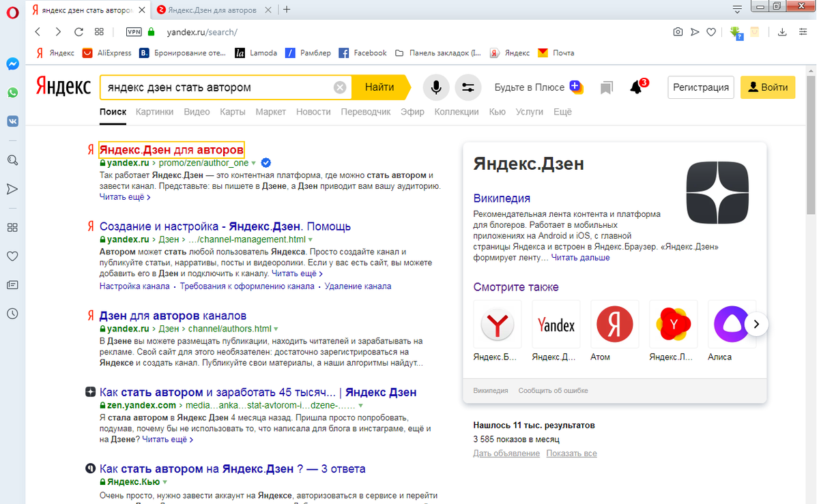This screenshot has width=819, height=504.
Task: Expand options arrow next to Яндекс.Кью
Action: click(x=164, y=482)
